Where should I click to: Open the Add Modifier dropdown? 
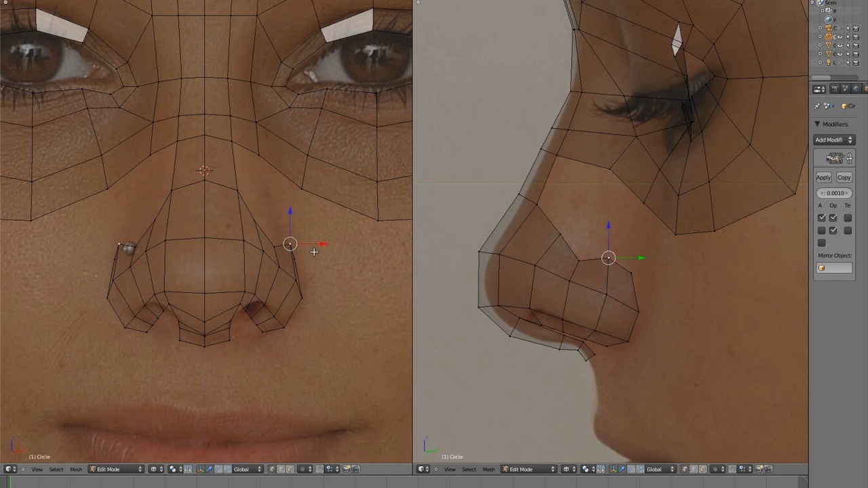833,140
